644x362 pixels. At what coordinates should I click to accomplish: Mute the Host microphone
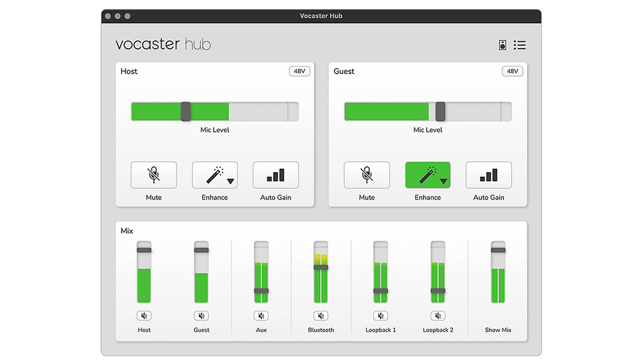click(x=153, y=175)
